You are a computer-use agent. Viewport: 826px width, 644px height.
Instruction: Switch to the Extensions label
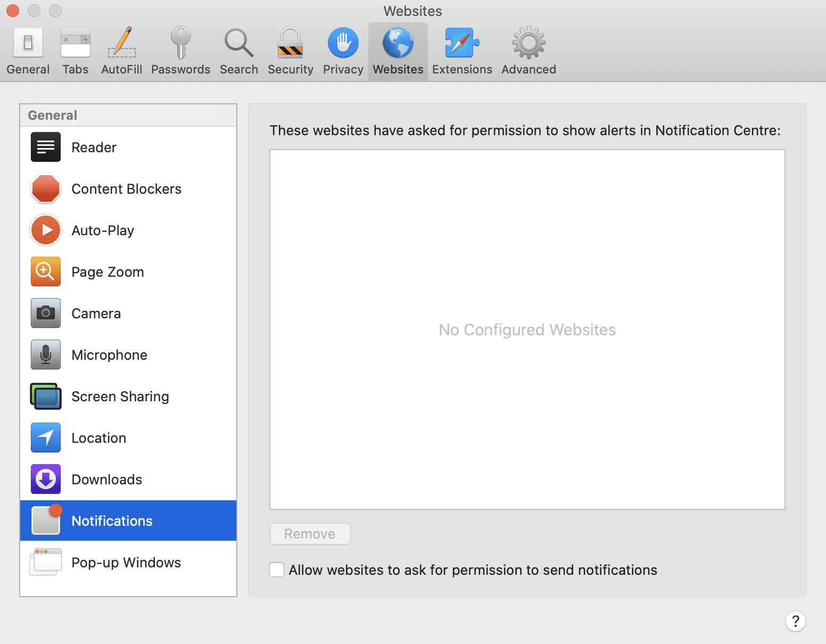462,69
